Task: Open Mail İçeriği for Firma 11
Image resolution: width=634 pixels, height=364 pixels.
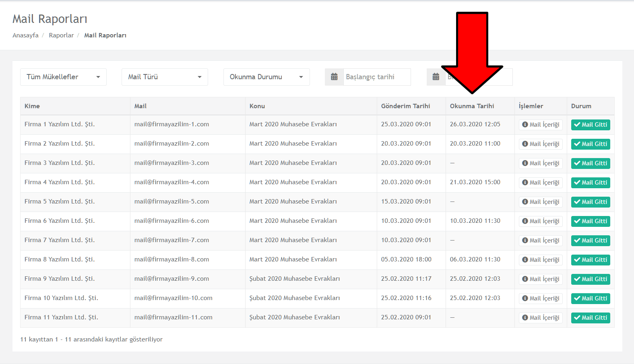Action: (541, 318)
